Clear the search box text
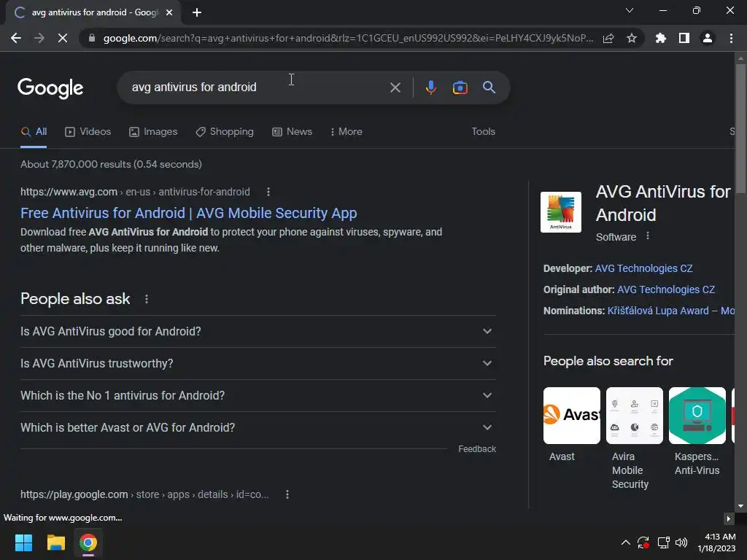This screenshot has width=747, height=560. coord(395,87)
